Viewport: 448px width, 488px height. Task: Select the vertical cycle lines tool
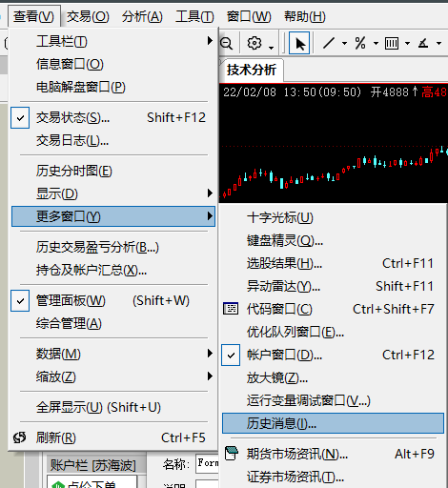coord(392,43)
